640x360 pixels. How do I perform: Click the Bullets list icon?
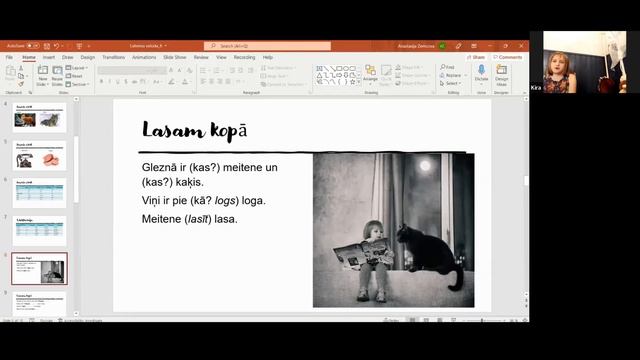(x=203, y=71)
